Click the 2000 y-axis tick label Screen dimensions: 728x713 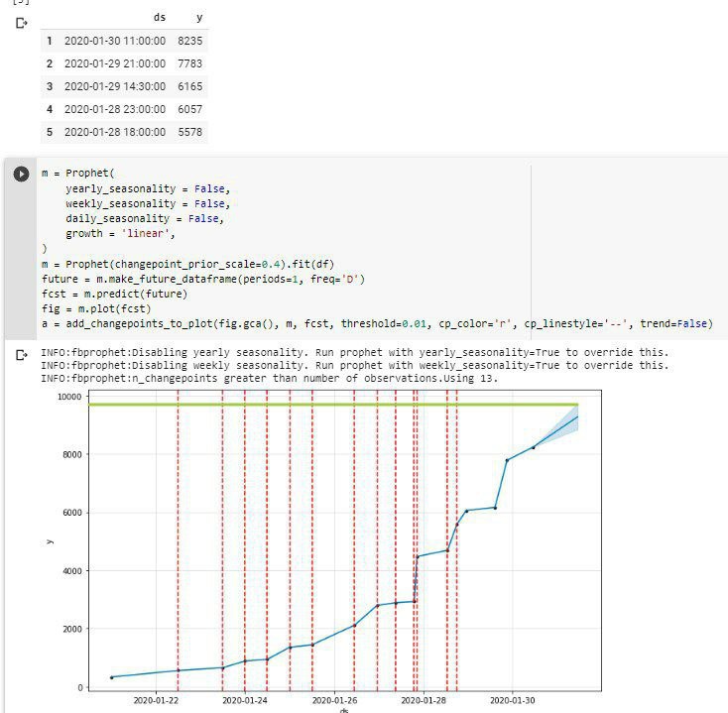72,629
